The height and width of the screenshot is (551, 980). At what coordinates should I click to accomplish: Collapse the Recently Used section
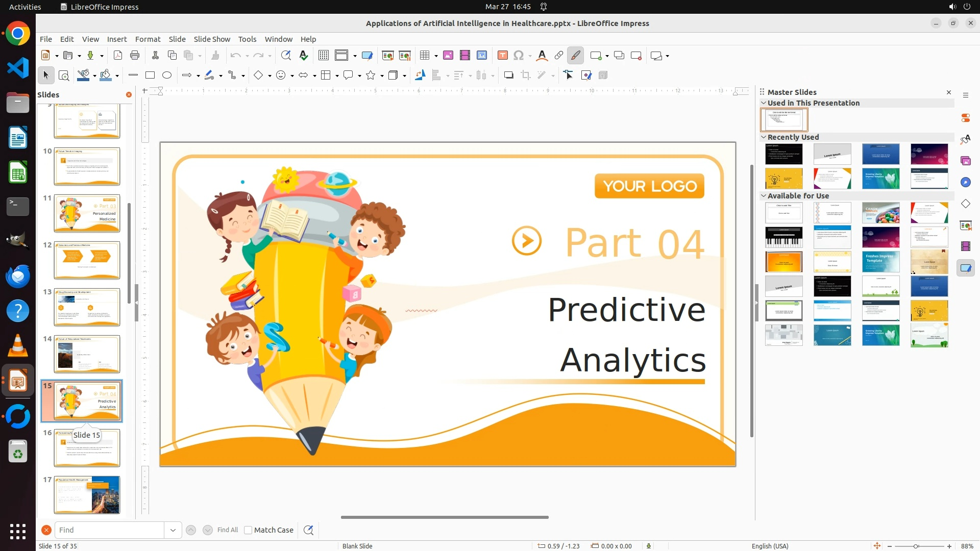[x=764, y=137]
